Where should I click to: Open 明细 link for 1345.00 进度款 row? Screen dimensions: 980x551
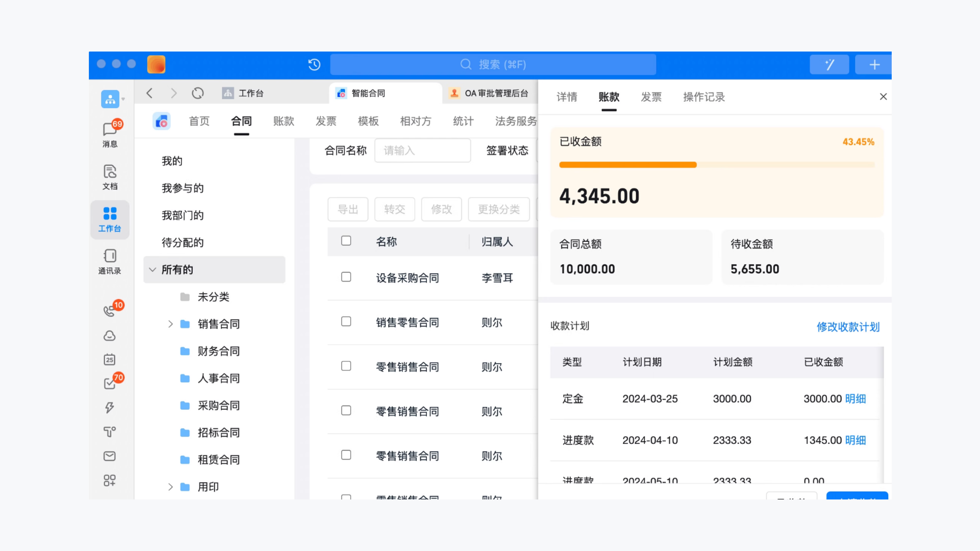pos(856,440)
